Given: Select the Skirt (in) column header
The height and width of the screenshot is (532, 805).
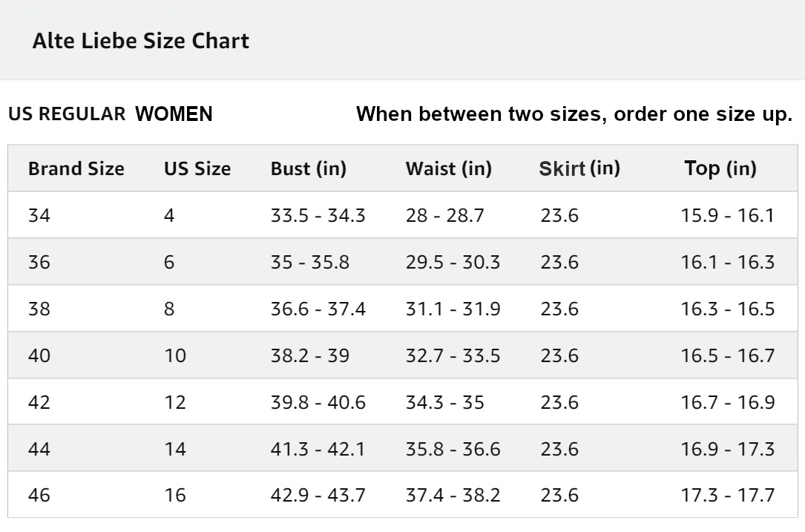Looking at the screenshot, I should 579,169.
